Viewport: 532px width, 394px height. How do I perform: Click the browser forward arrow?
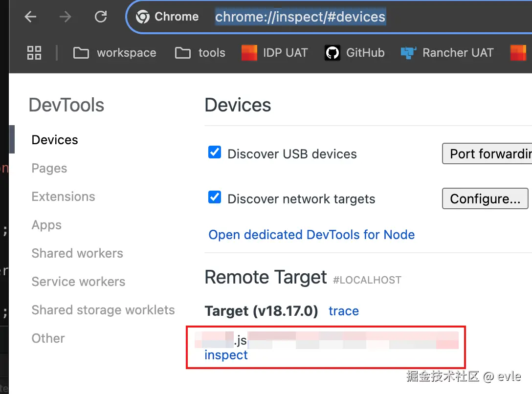[x=65, y=17]
